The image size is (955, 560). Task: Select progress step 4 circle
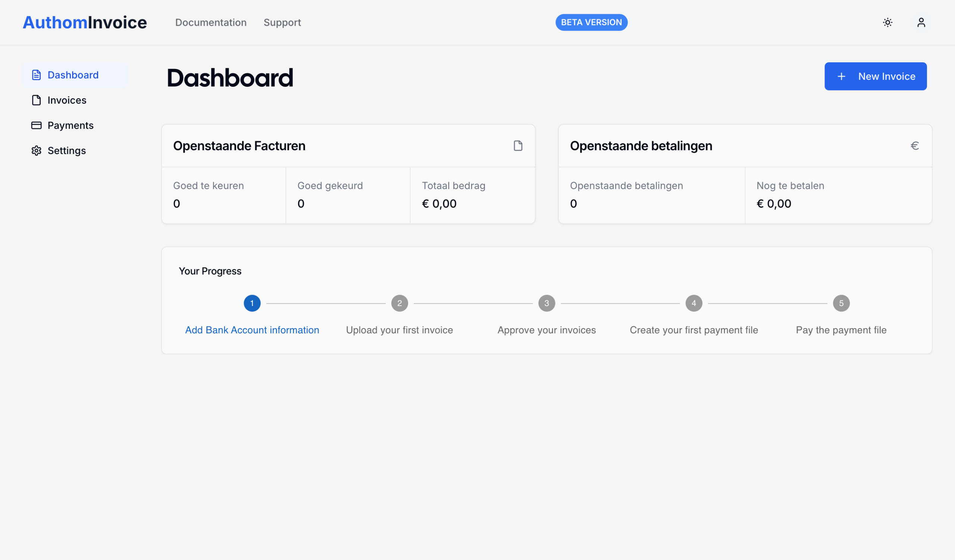click(x=693, y=303)
